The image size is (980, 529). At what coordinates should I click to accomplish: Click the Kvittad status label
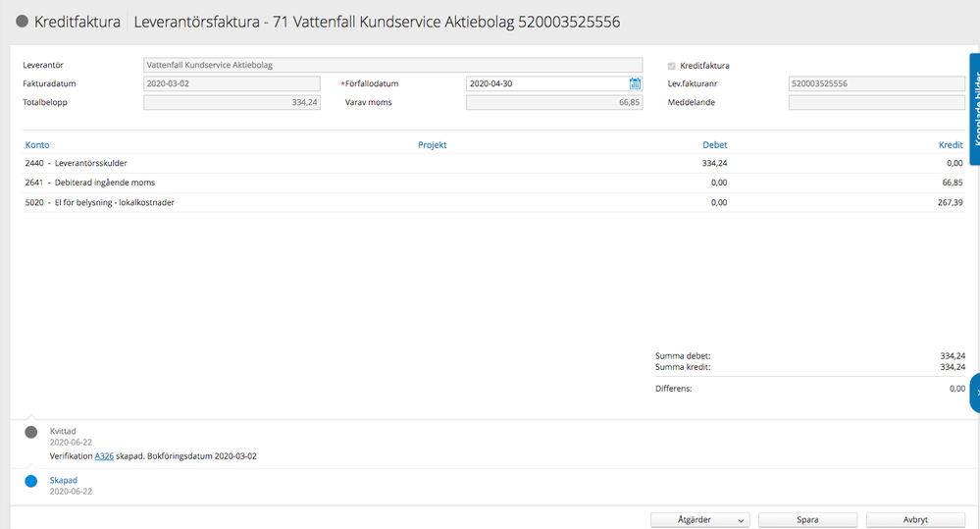coord(63,431)
